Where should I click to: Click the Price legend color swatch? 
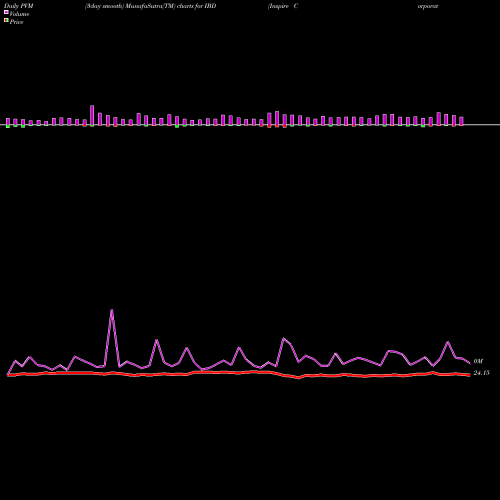(x=6, y=21)
